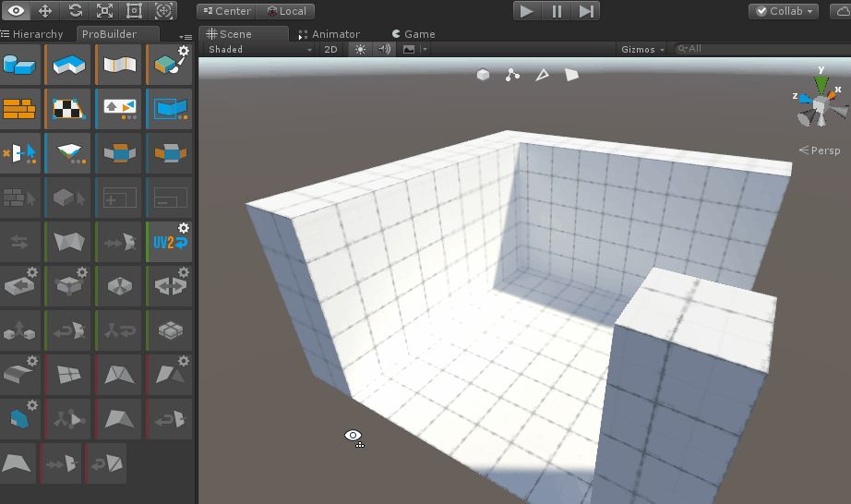Click the green Y axis gizmo cone
Screen dimensions: 851x504
[x=821, y=84]
